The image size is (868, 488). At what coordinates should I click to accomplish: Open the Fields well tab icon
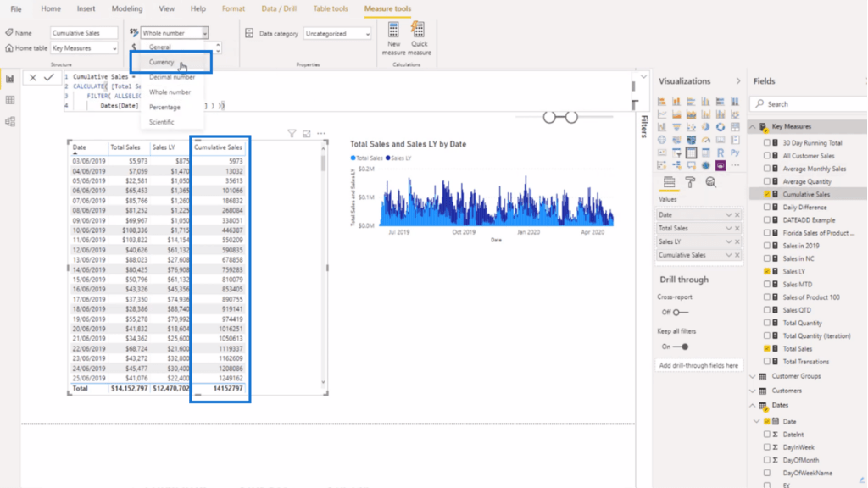pos(670,182)
